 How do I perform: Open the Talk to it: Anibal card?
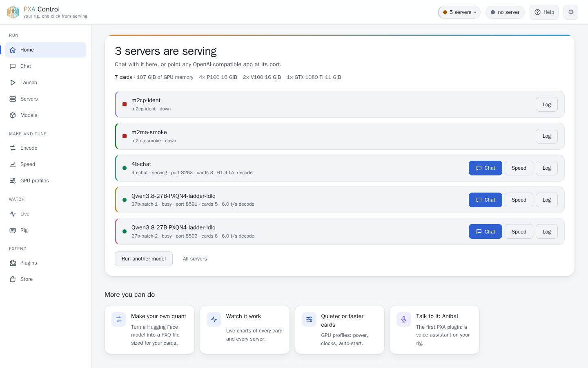click(x=434, y=330)
